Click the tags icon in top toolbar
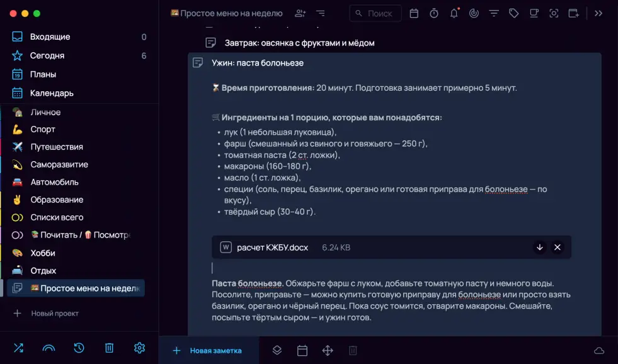This screenshot has width=618, height=364. pos(514,13)
